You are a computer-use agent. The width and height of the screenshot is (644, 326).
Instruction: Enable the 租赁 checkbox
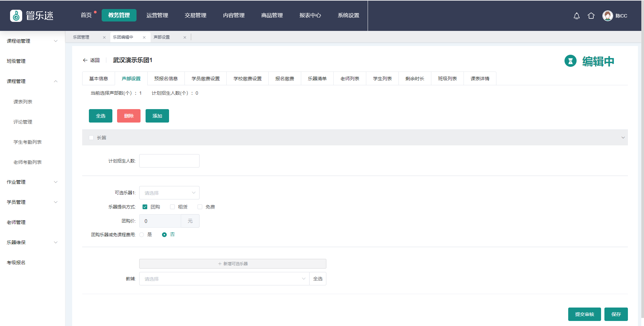[x=172, y=207]
